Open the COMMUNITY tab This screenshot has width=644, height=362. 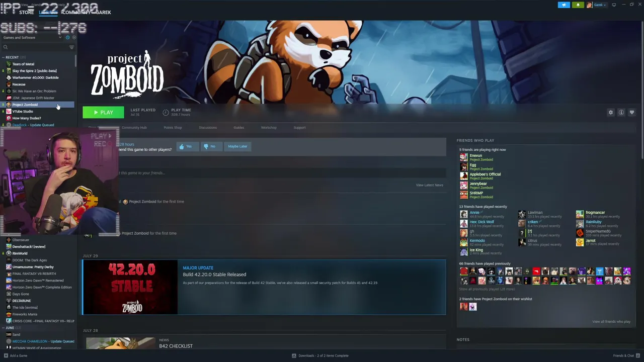point(76,12)
